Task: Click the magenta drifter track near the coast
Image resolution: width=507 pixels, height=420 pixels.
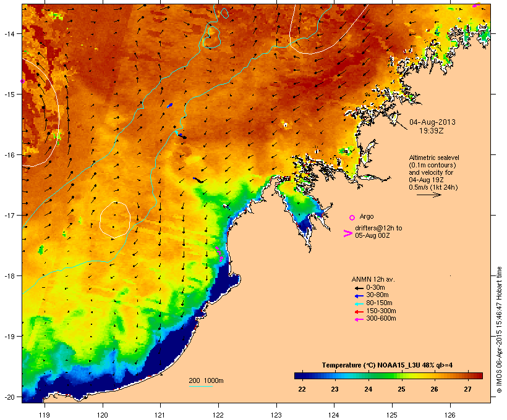Action: [219, 254]
